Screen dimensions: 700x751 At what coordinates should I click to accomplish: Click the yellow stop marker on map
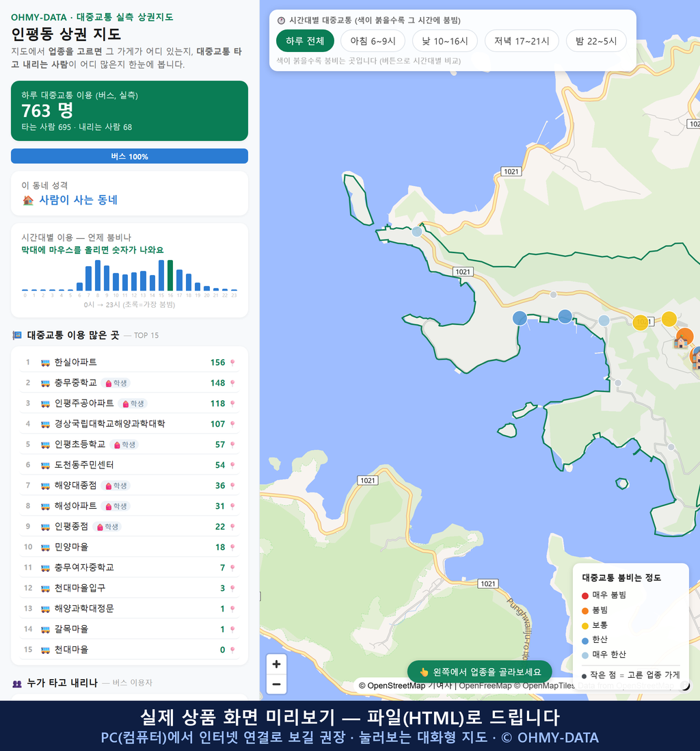pos(669,319)
